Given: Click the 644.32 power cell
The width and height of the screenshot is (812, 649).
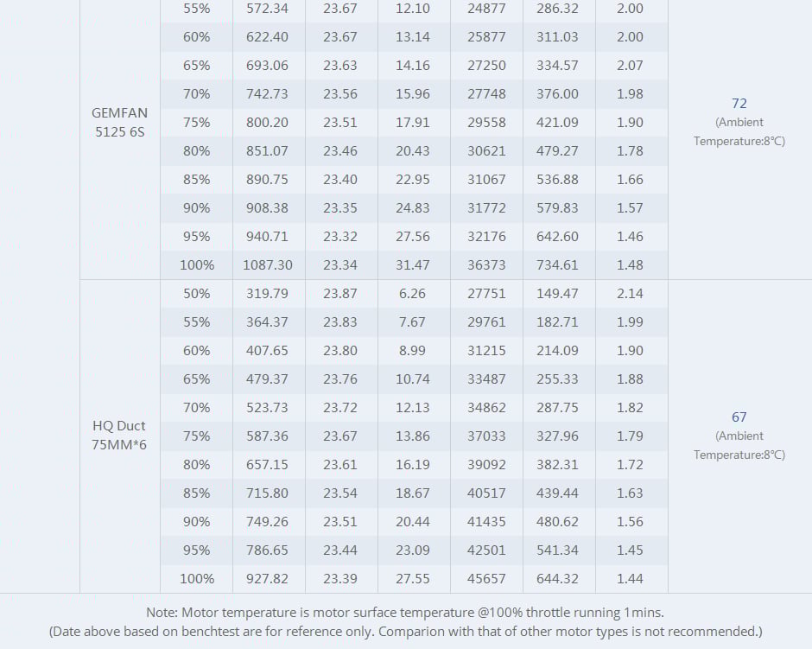Looking at the screenshot, I should click(x=559, y=579).
